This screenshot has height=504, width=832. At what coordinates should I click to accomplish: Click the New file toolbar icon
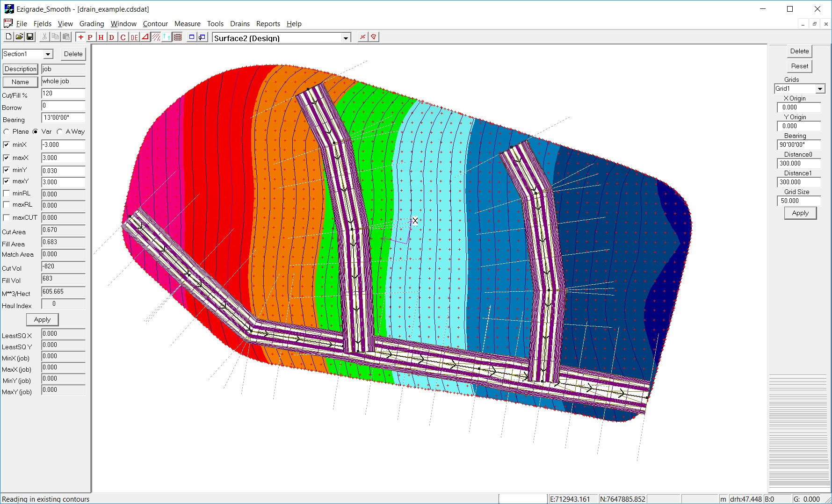pos(8,37)
